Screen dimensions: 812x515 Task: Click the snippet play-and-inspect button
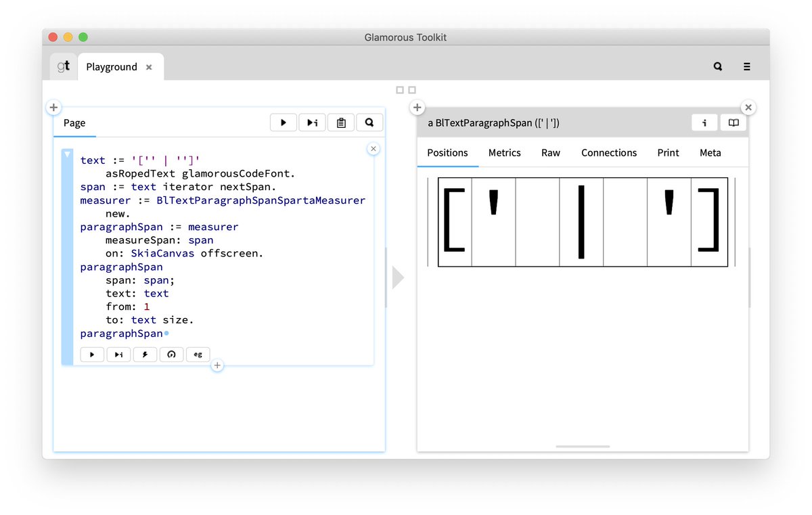click(118, 354)
